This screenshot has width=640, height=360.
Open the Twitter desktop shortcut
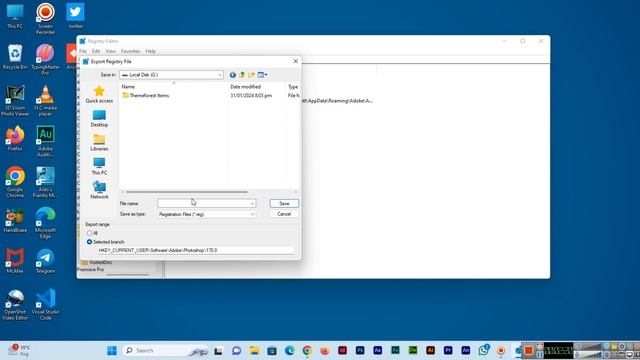click(x=76, y=16)
